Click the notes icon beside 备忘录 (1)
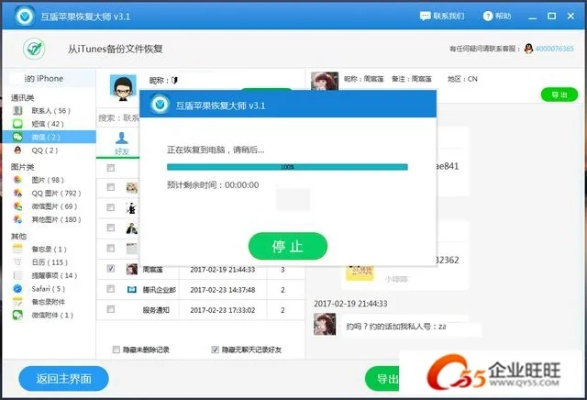This screenshot has width=587, height=400. pyautogui.click(x=18, y=249)
